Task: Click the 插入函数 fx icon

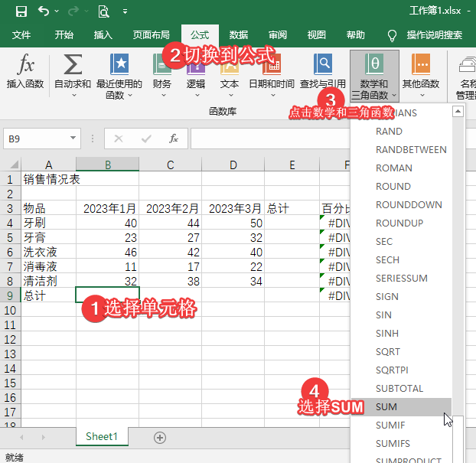Action: coord(25,64)
